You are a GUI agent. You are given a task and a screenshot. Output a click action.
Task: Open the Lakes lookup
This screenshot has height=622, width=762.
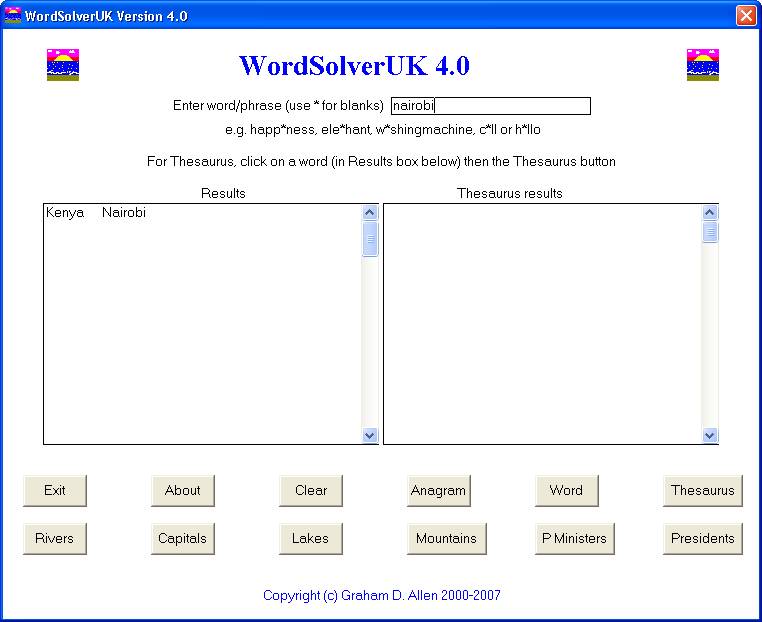[310, 538]
